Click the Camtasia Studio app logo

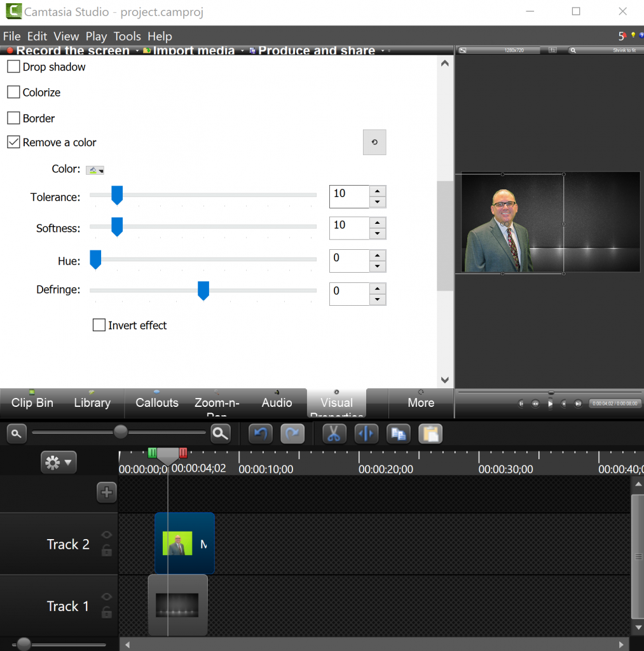coord(13,11)
